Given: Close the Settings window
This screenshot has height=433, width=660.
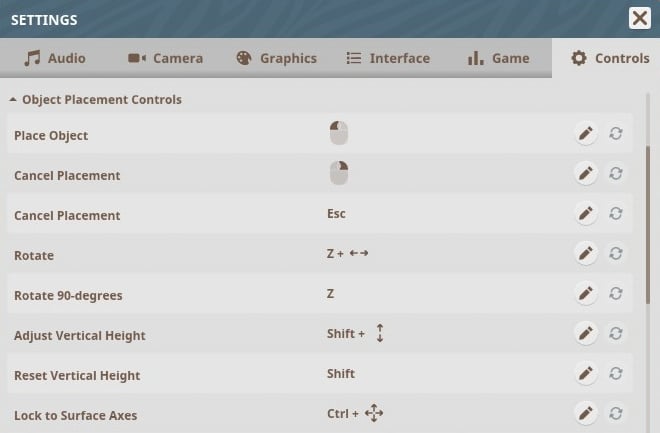Looking at the screenshot, I should click(x=640, y=18).
